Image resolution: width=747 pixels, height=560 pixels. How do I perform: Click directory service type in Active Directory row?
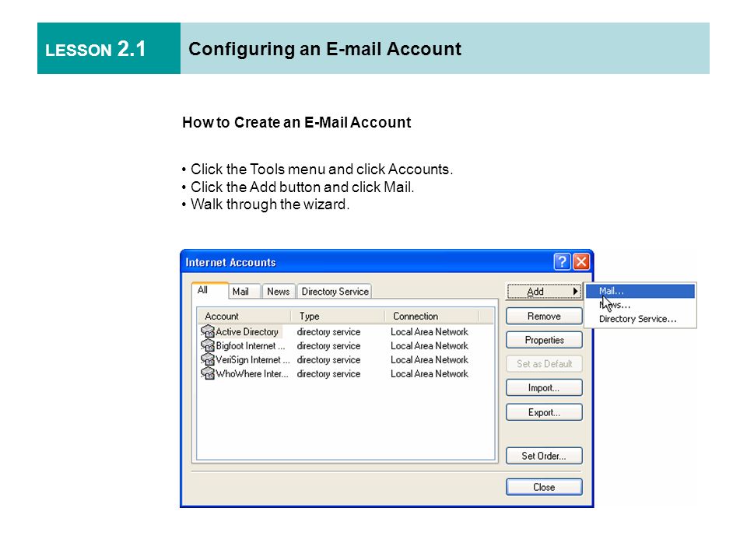pyautogui.click(x=328, y=332)
